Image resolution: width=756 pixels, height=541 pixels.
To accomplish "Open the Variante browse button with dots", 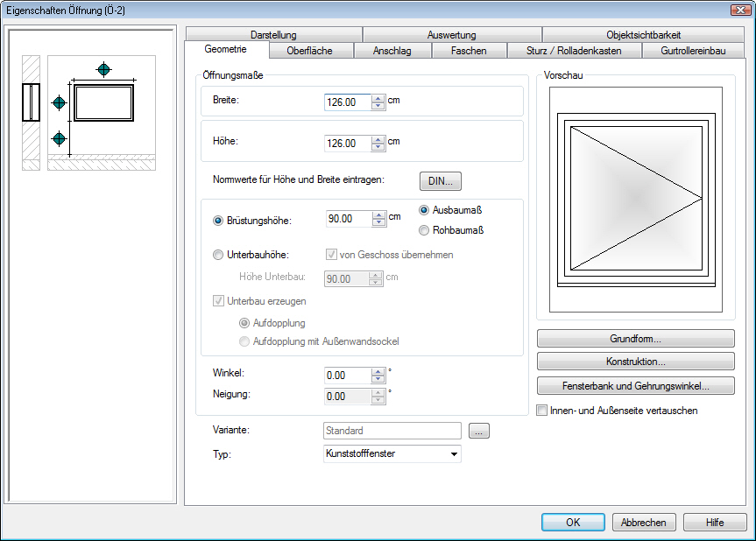I will coord(479,431).
